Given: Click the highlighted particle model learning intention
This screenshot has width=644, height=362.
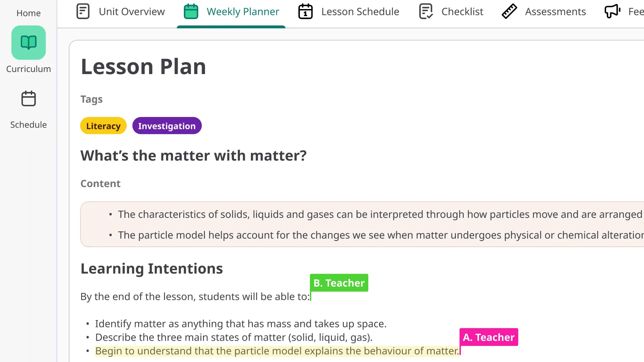Looking at the screenshot, I should tap(277, 351).
